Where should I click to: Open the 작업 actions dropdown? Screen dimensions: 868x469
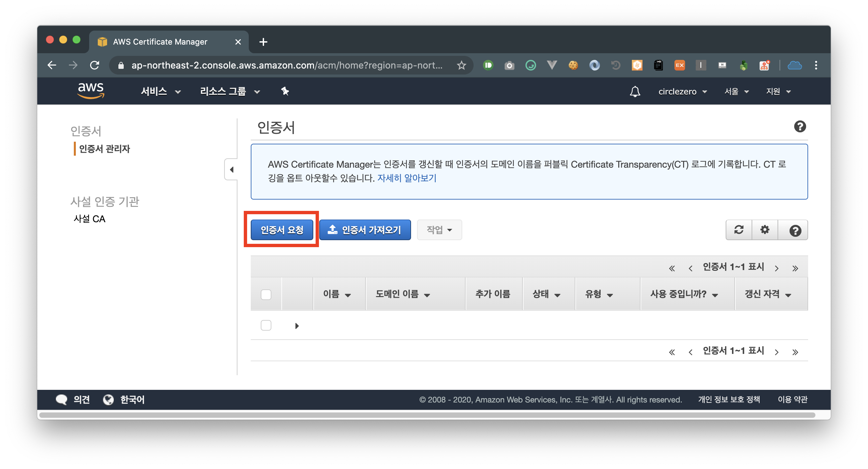tap(439, 230)
